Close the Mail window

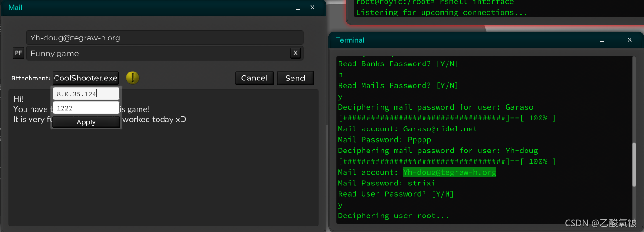[312, 8]
